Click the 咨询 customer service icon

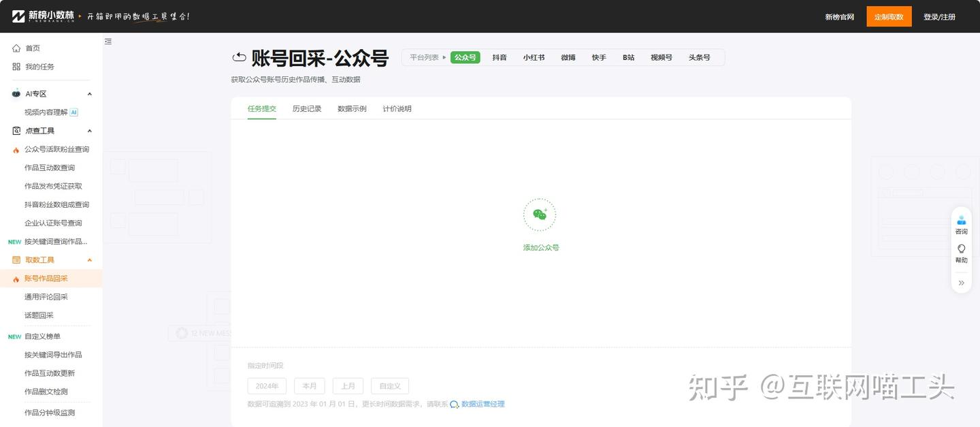961,220
